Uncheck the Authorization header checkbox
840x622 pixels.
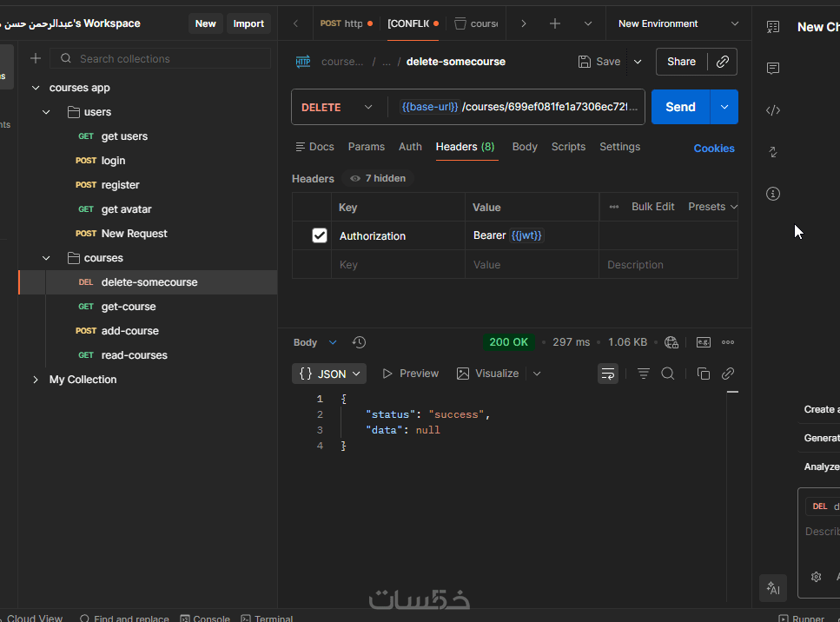[320, 235]
